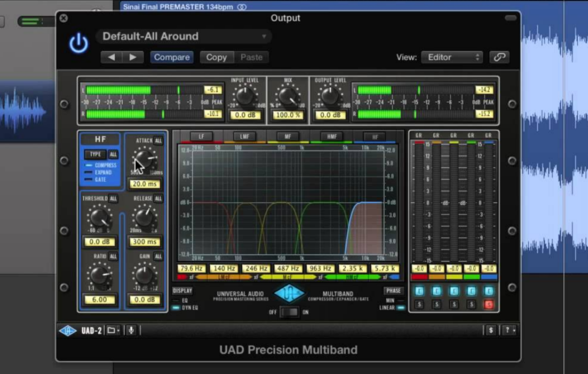Viewport: 588px width, 374px height.
Task: Toggle the ALL button next to THRESHOLD
Action: click(x=113, y=198)
